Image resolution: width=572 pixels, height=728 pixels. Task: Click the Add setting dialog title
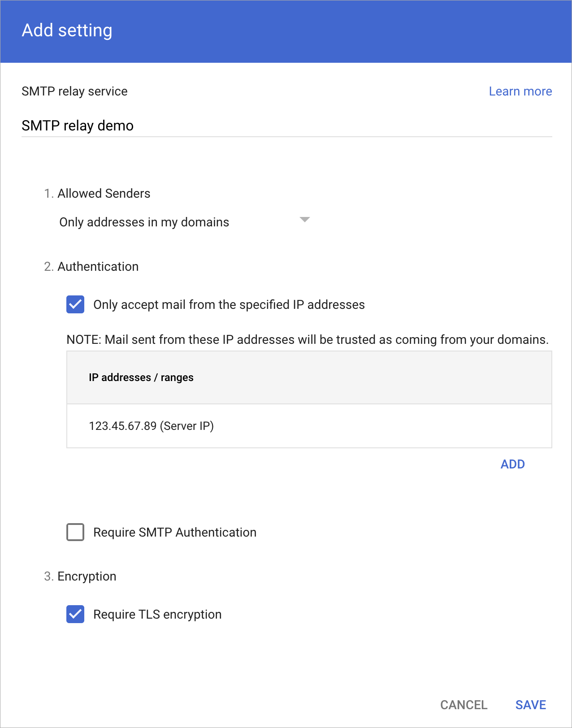point(66,30)
